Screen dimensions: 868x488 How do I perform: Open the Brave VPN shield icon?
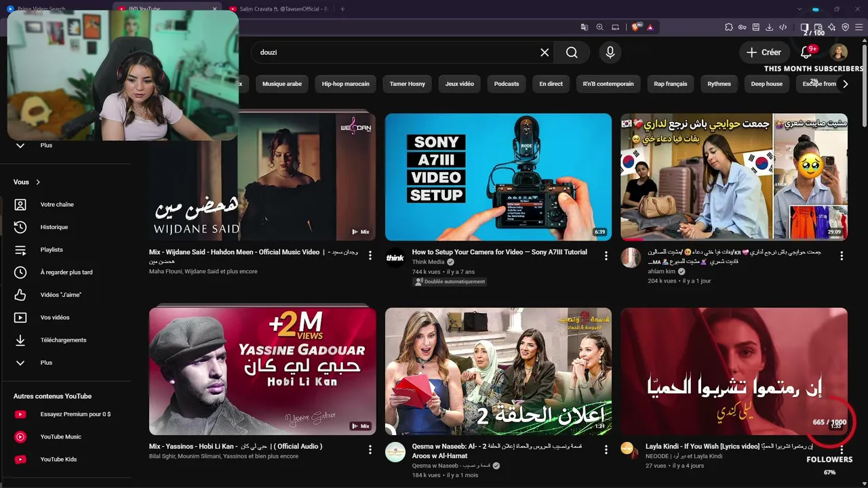(x=846, y=27)
